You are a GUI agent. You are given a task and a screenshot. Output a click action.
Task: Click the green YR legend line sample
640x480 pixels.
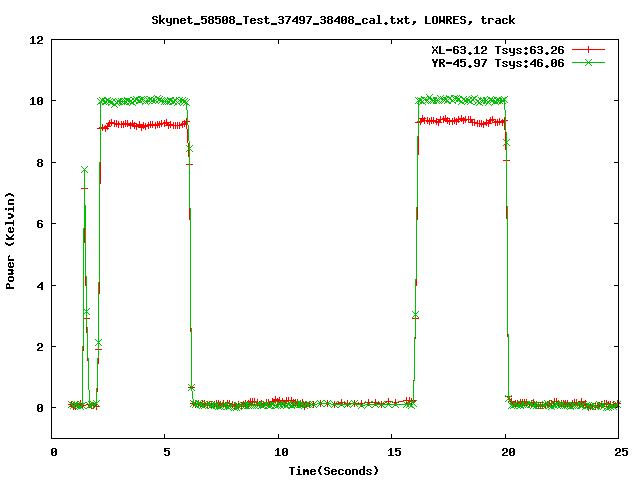pos(588,62)
